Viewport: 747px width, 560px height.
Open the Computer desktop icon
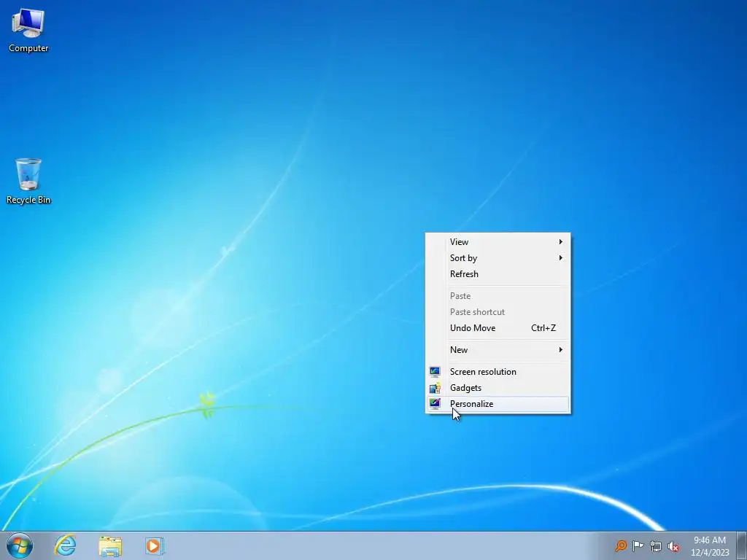(28, 31)
